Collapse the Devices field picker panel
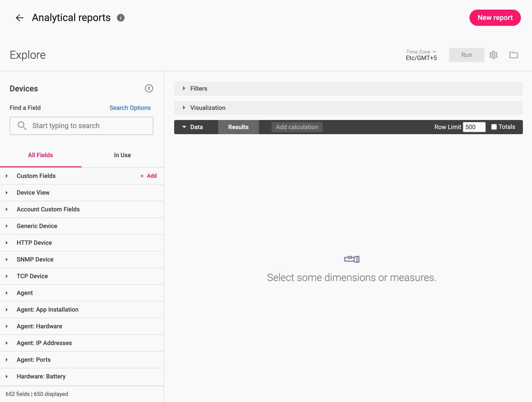 (x=149, y=88)
